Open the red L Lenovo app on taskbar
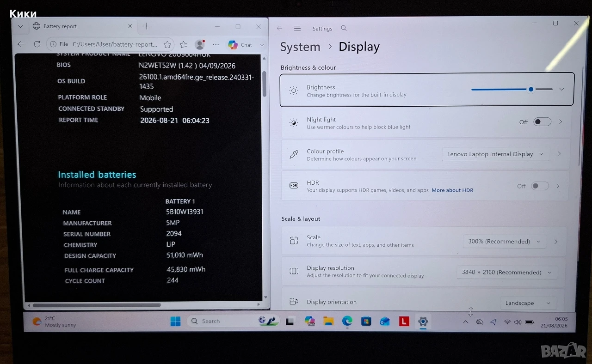 click(404, 322)
